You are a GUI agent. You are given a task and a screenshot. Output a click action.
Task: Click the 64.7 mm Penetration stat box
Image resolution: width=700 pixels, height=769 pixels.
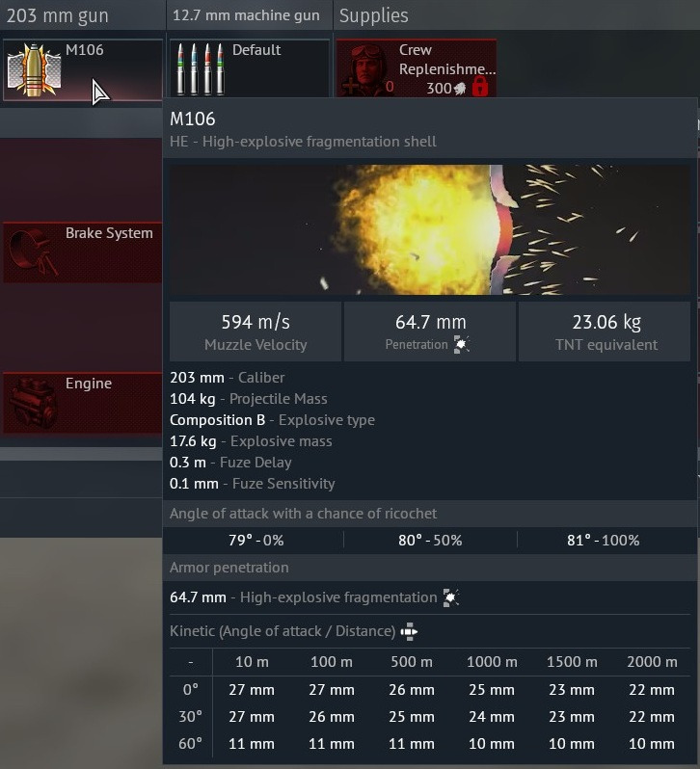(x=430, y=331)
